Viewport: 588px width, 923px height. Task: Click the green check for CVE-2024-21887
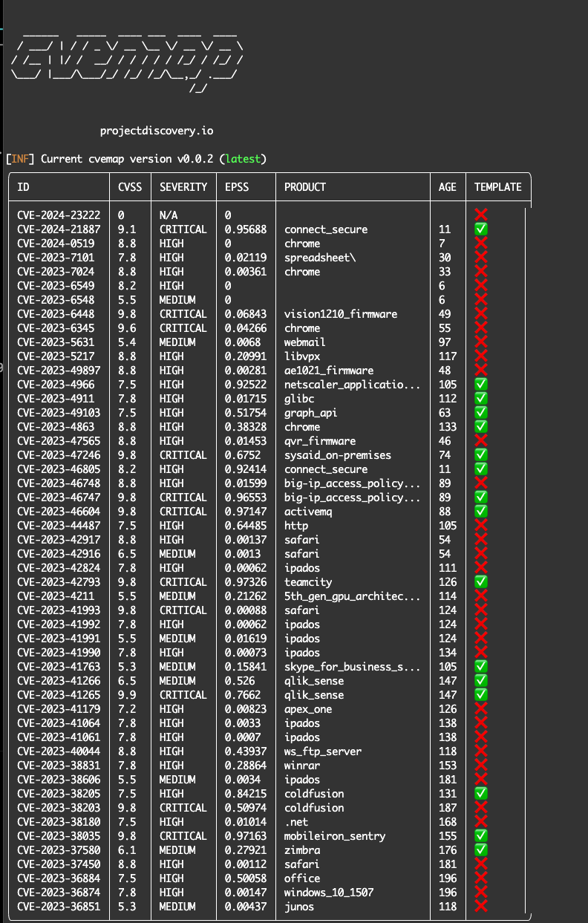click(481, 229)
